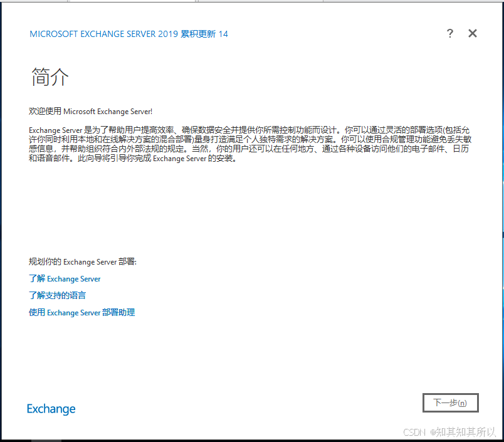Click the 规划你的 Exchange Server 部署 label
Screen dimensions: 504x442
83,261
